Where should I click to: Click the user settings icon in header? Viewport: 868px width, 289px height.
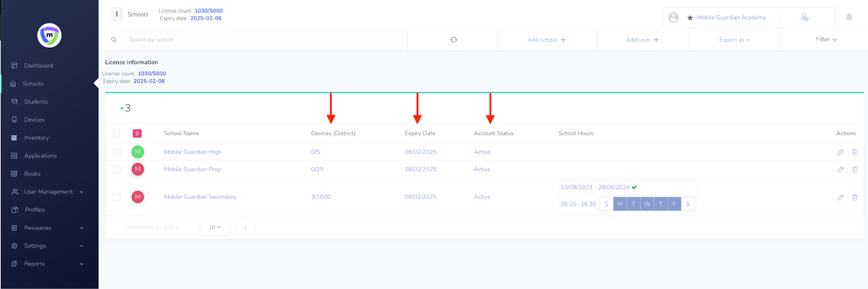pos(805,17)
